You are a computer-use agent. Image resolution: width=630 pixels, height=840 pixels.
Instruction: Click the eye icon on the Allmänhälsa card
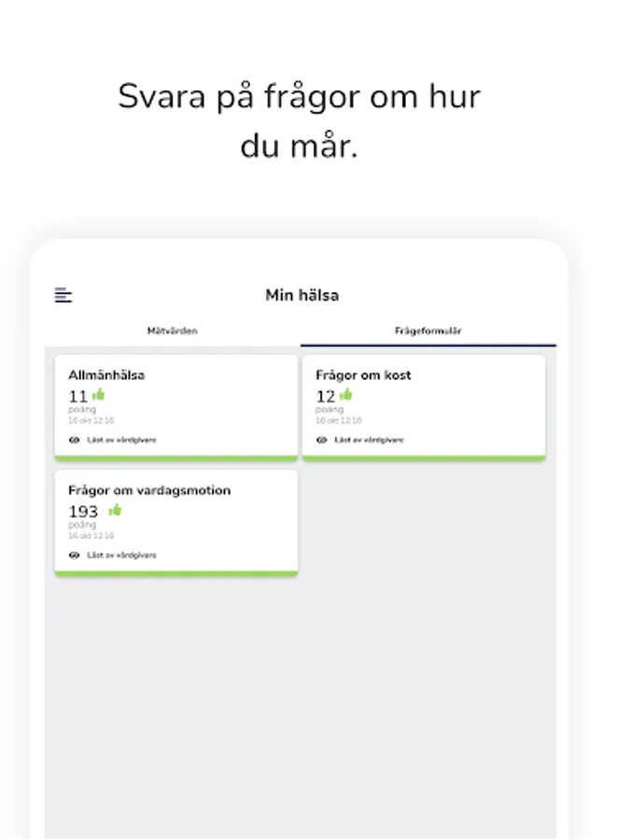pyautogui.click(x=73, y=440)
